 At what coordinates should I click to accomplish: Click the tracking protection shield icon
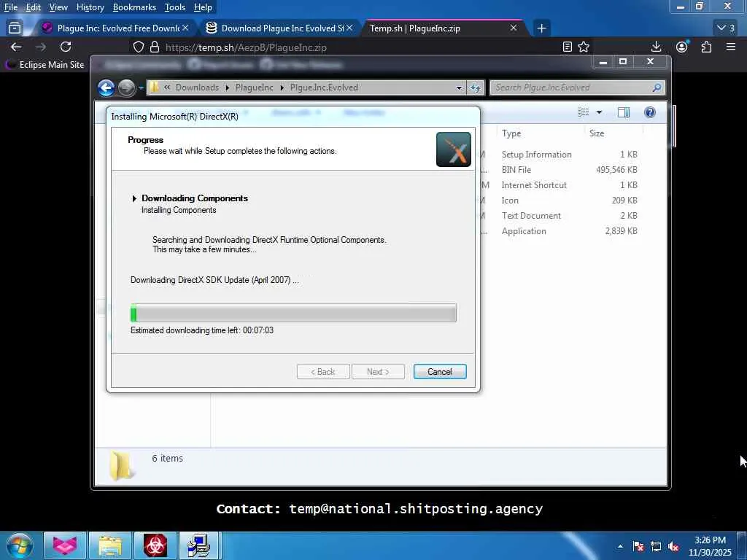(x=138, y=47)
